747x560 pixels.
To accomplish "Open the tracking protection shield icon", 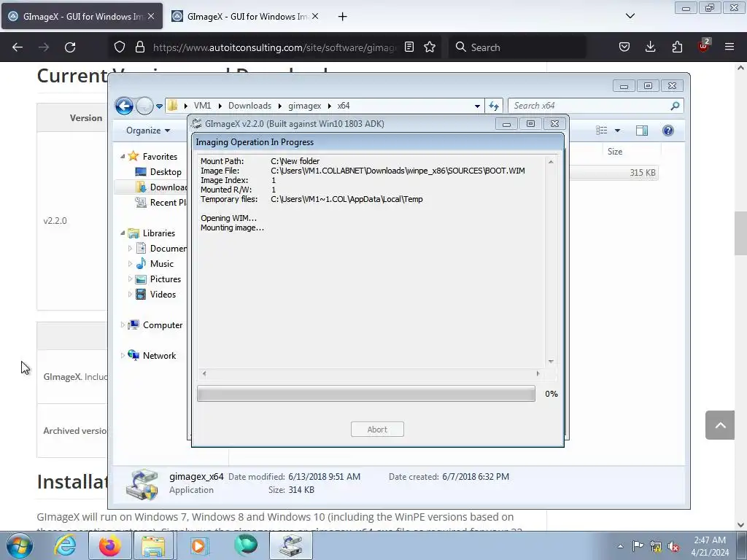I will click(120, 47).
